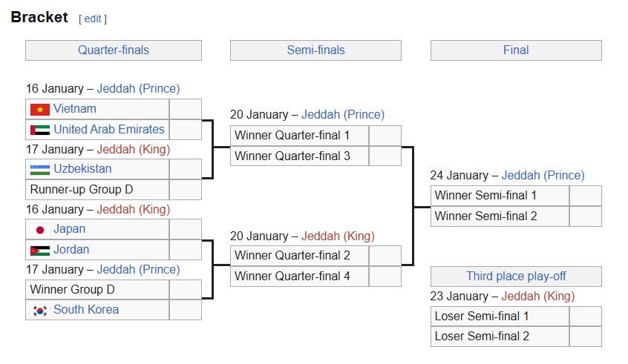Click the Jordan flag icon
628x364 pixels.
[39, 251]
